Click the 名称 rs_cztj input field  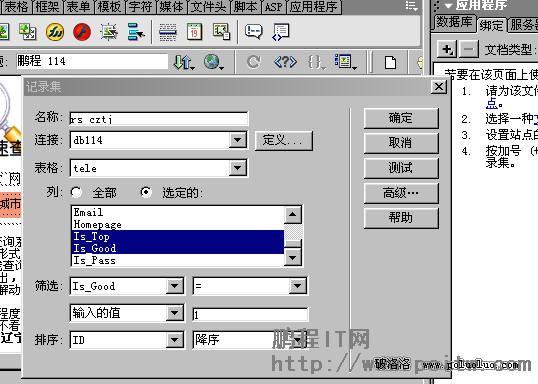tap(158, 119)
